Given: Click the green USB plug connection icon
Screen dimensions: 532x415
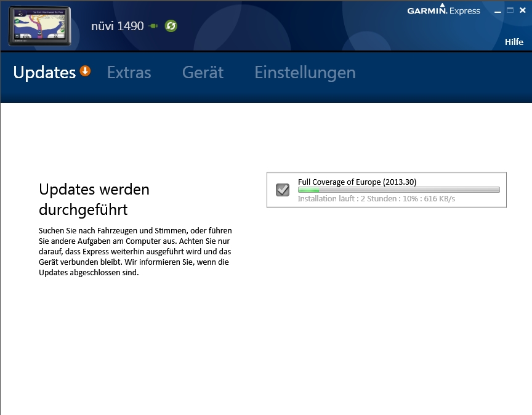Looking at the screenshot, I should coord(153,26).
